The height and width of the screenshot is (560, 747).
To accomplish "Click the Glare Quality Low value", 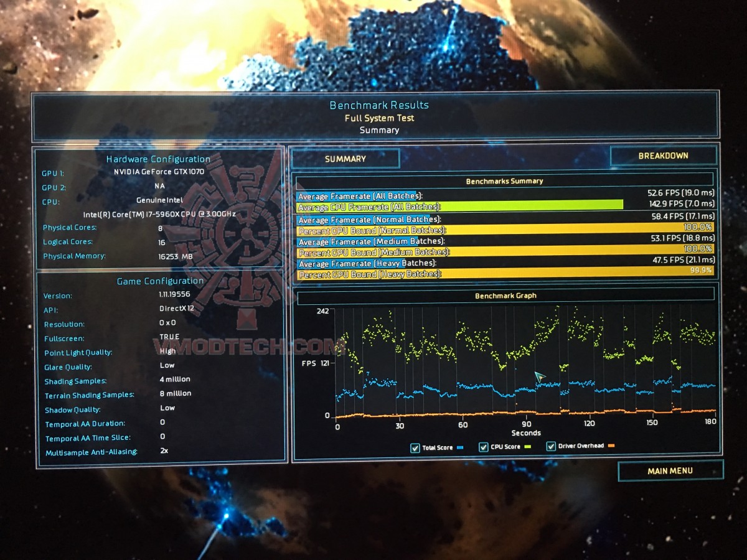I will pos(167,365).
